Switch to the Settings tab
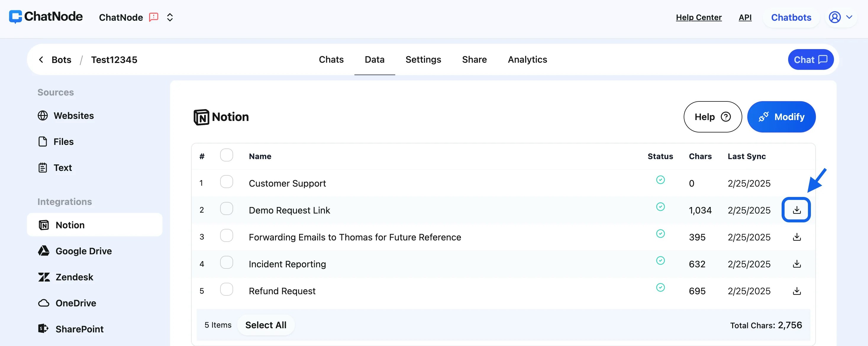 click(423, 59)
